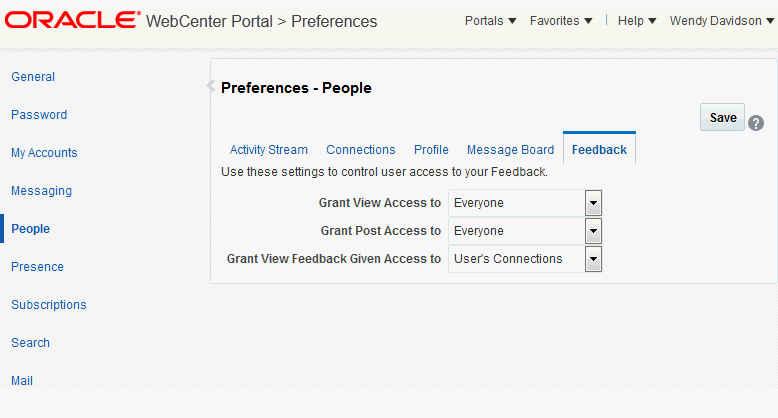Go to General preferences

point(33,77)
